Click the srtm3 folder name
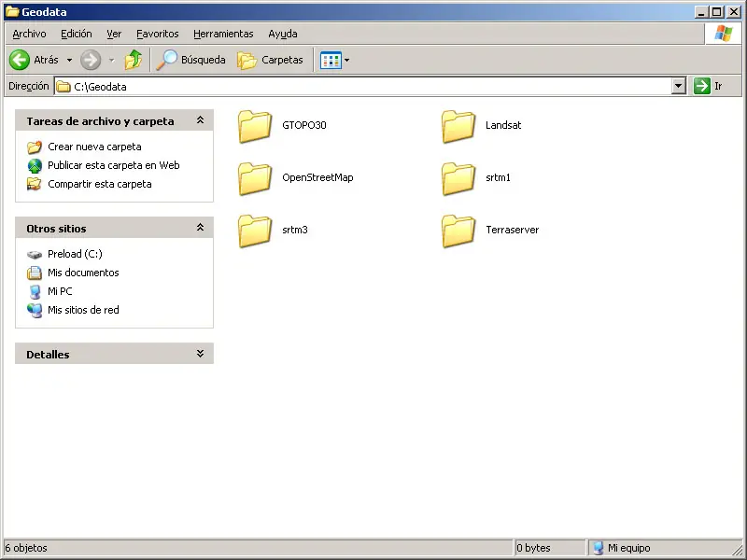Image resolution: width=747 pixels, height=560 pixels. (295, 230)
